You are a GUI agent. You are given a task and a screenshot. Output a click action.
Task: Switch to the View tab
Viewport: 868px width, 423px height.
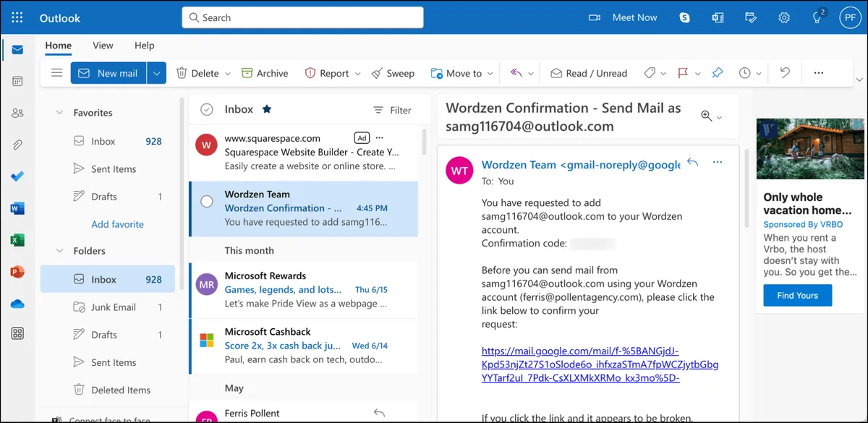coord(103,46)
